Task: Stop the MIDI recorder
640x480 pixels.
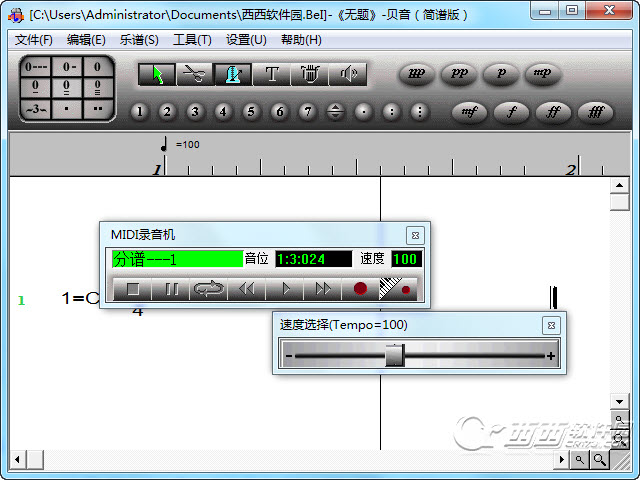Action: click(133, 289)
